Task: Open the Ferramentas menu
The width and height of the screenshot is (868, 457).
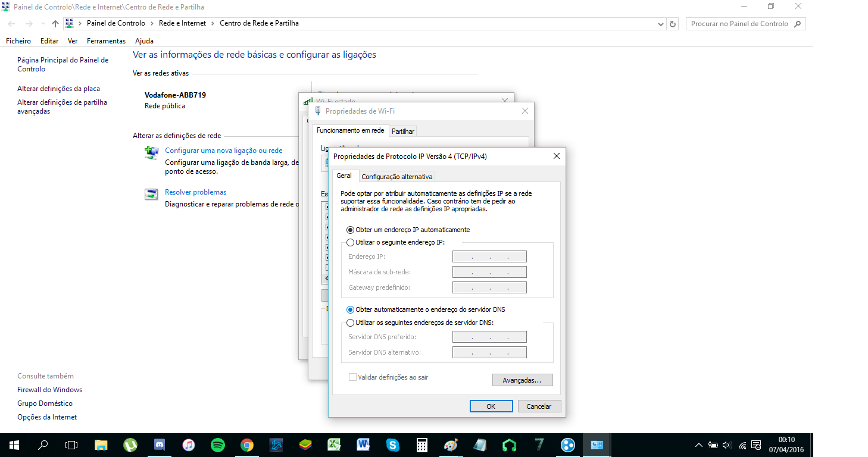Action: tap(106, 40)
